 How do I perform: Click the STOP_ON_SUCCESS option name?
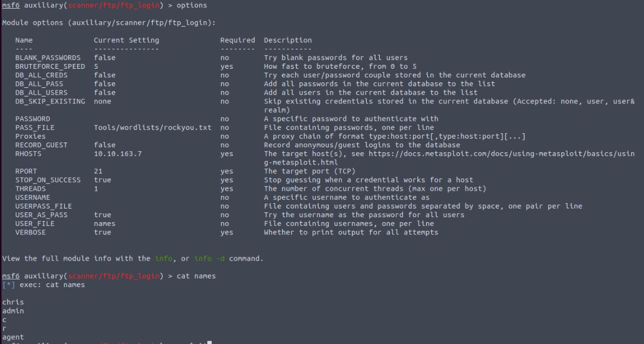point(48,180)
